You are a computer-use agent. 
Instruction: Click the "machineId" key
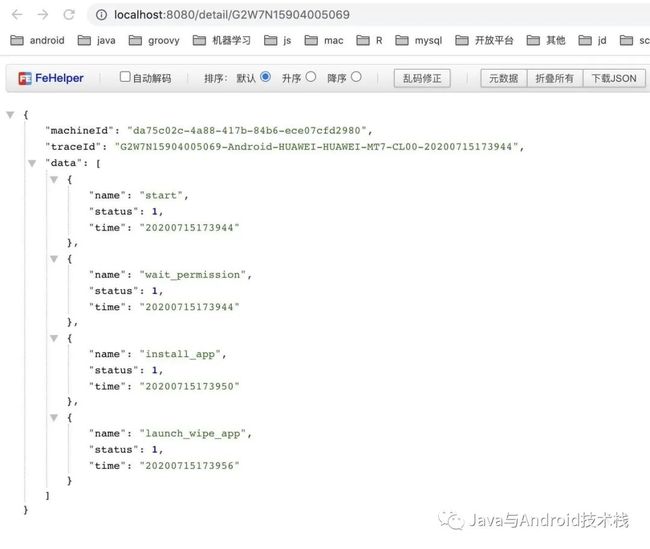(x=79, y=131)
